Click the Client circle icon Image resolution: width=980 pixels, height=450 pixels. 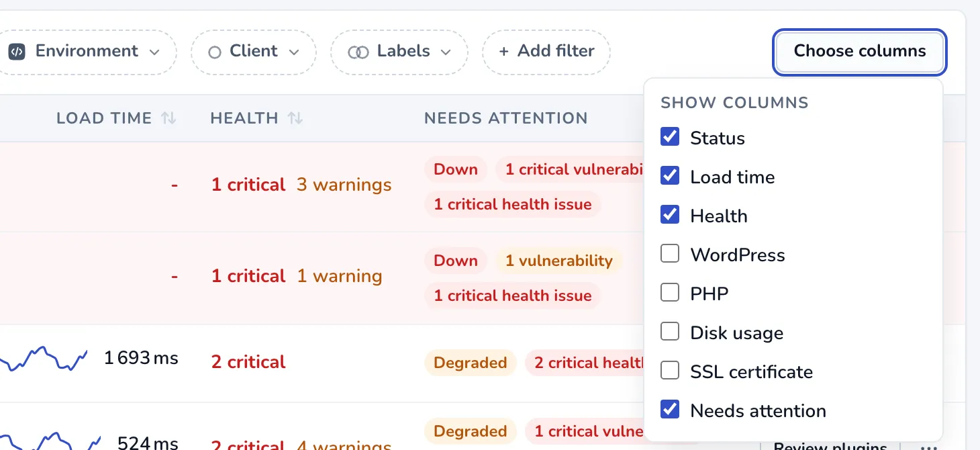(x=215, y=52)
